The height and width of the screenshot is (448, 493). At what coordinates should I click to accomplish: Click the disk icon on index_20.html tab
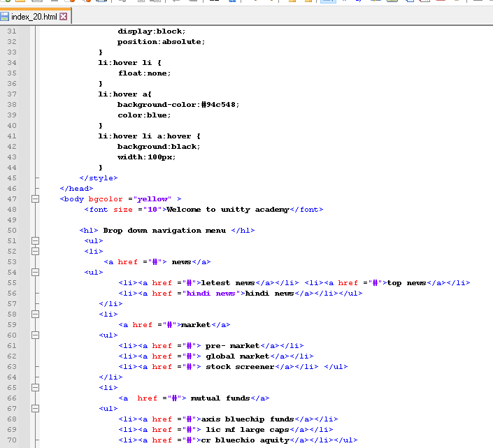coord(5,16)
